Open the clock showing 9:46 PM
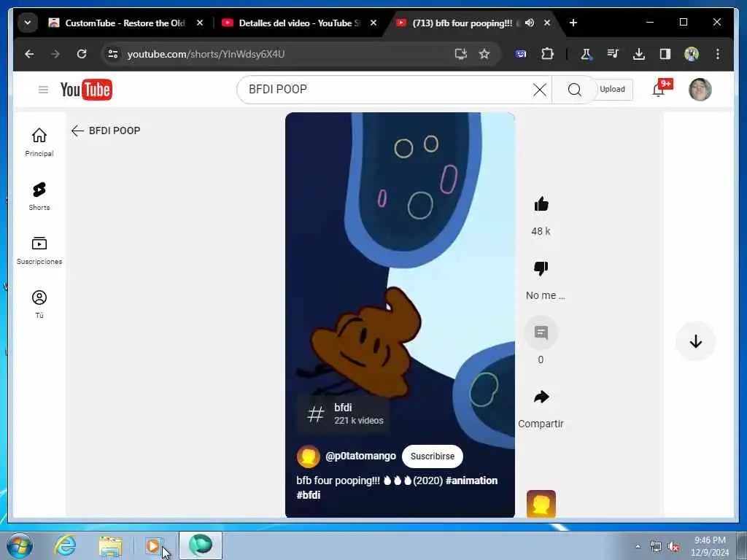 click(x=710, y=546)
